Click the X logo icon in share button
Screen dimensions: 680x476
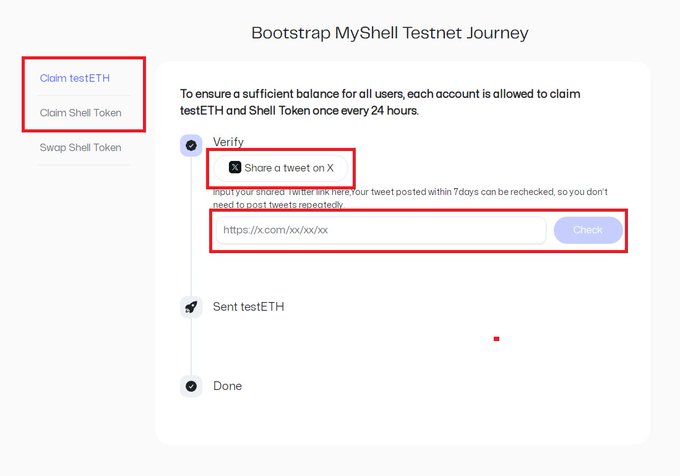tap(235, 167)
